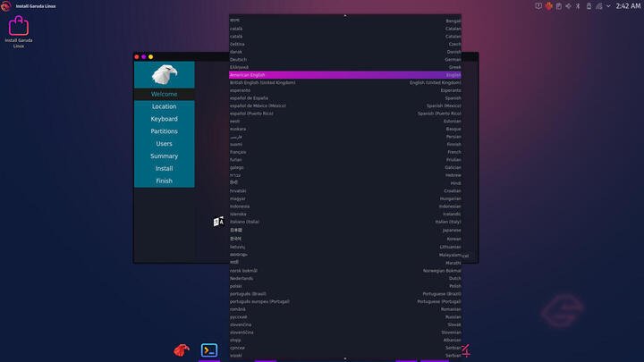Choose lietuvių (Lithuanian) language
The height and width of the screenshot is (362, 644).
tap(345, 247)
